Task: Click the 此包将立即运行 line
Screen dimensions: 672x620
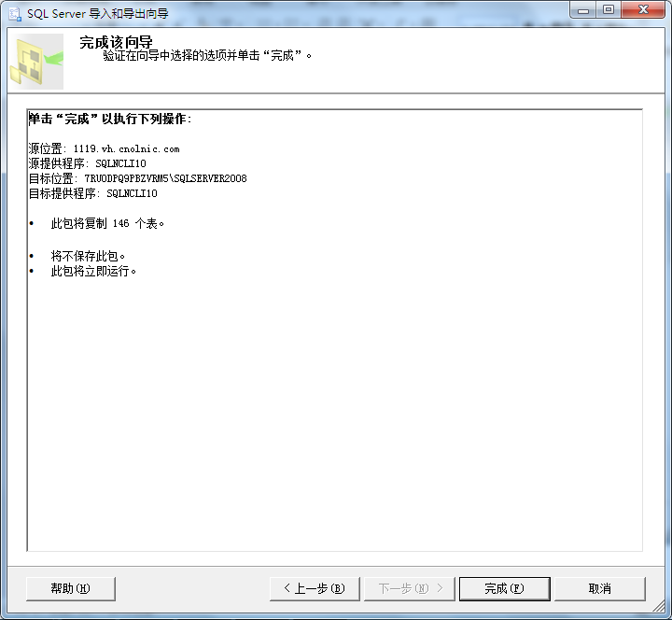Action: click(93, 272)
